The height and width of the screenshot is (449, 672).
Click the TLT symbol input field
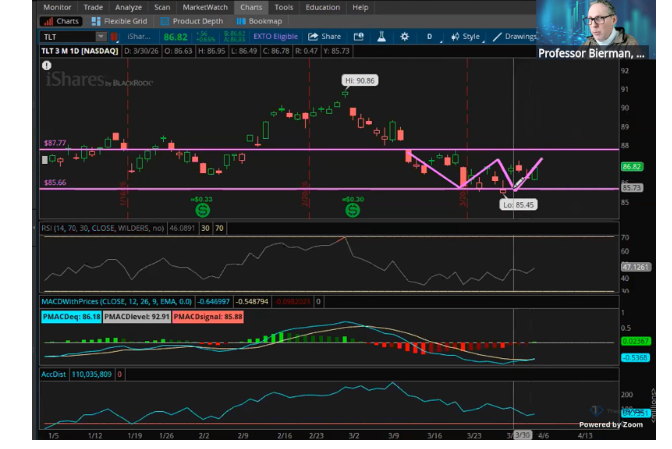[x=69, y=36]
